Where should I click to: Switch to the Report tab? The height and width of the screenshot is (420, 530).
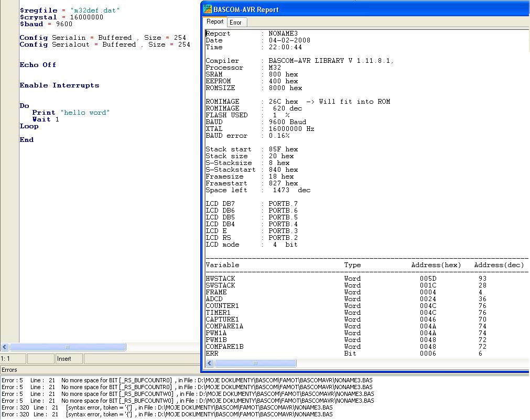coord(215,22)
